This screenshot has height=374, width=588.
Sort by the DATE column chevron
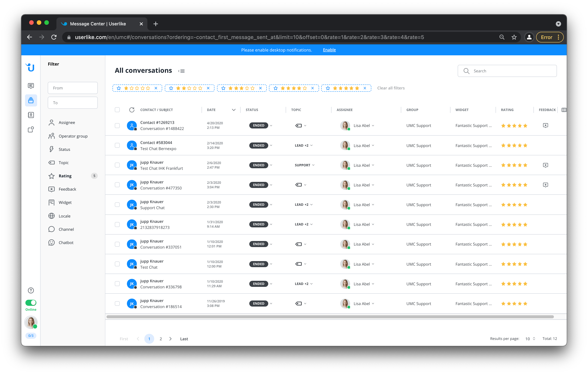click(x=234, y=110)
